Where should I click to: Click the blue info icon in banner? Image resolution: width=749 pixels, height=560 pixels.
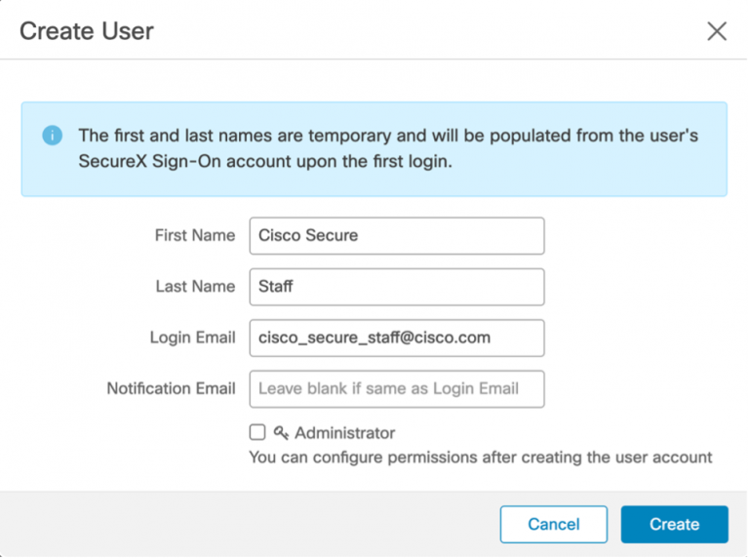click(53, 136)
